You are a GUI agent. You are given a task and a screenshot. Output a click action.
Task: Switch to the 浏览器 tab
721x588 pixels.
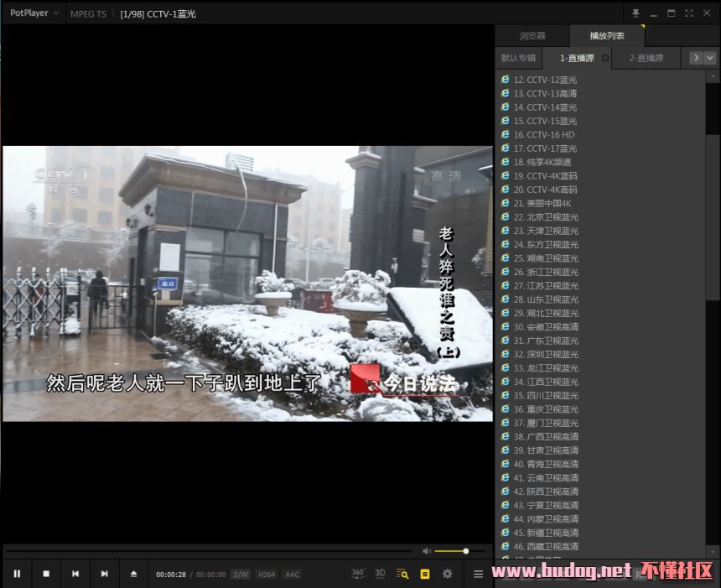point(532,36)
